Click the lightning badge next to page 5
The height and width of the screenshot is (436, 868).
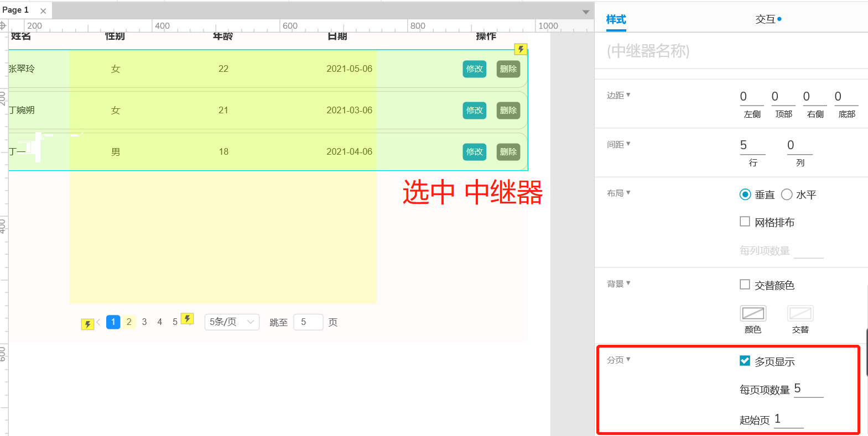(188, 319)
